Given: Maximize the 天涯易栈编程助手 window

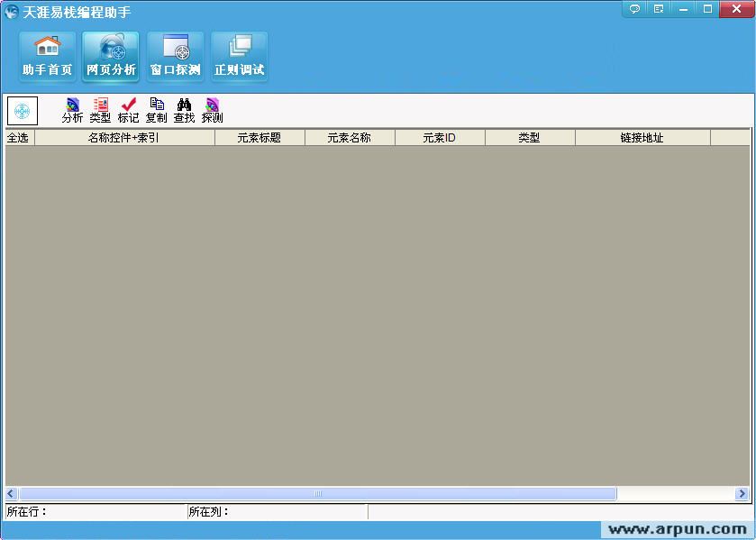Looking at the screenshot, I should [707, 9].
